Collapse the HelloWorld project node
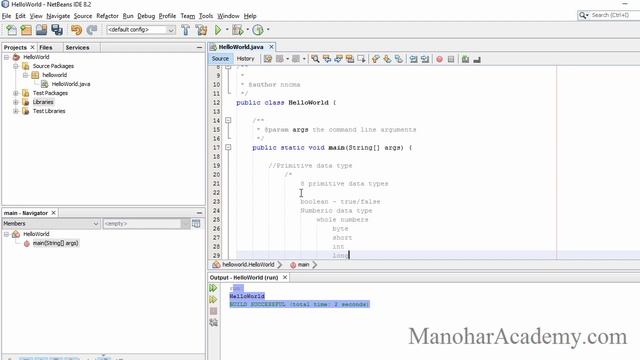The height and width of the screenshot is (360, 640). 7,57
